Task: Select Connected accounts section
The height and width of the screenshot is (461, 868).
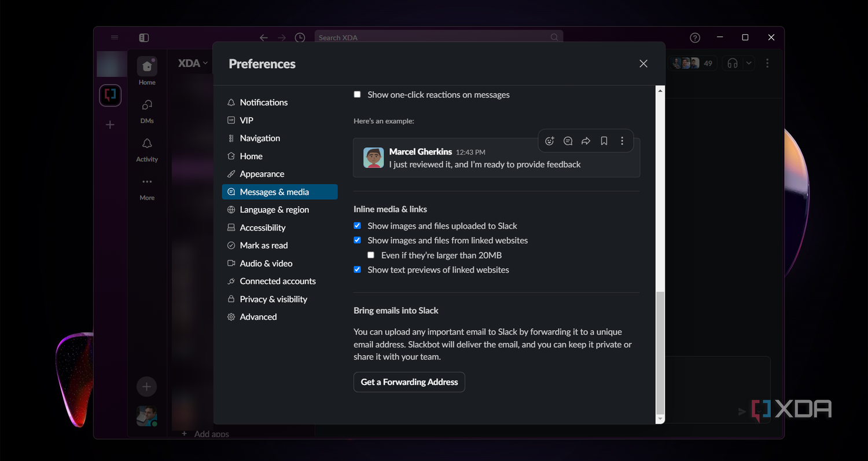Action: pyautogui.click(x=279, y=281)
